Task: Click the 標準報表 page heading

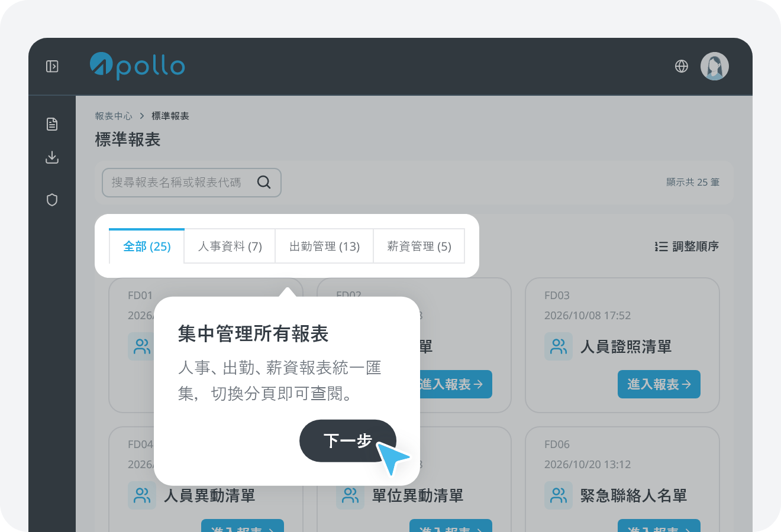Action: click(128, 140)
